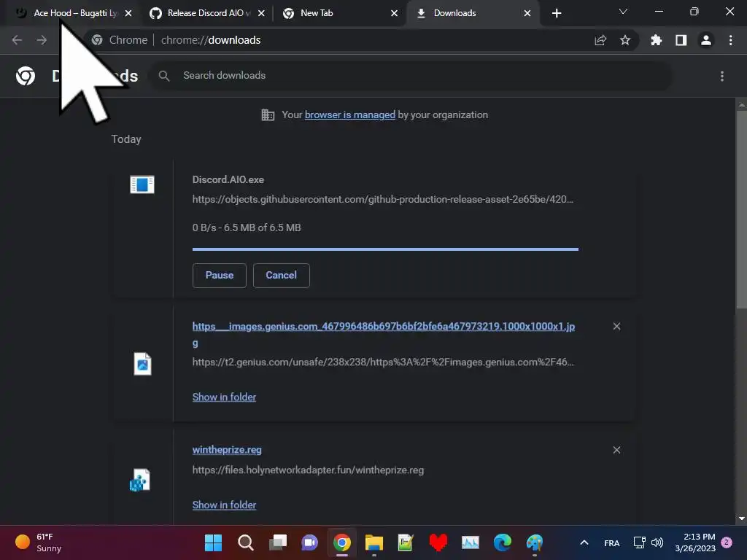Click the jpg image file icon
Screen dimensions: 747x560
[x=142, y=364]
